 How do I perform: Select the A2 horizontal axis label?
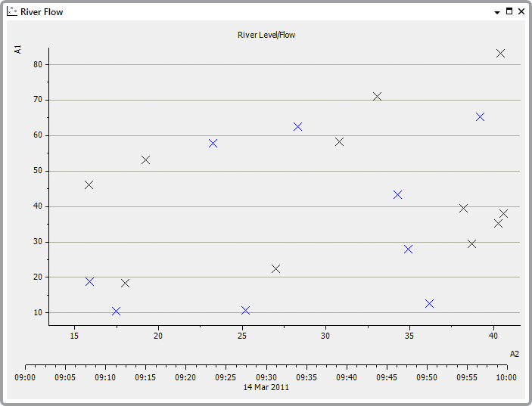[515, 353]
